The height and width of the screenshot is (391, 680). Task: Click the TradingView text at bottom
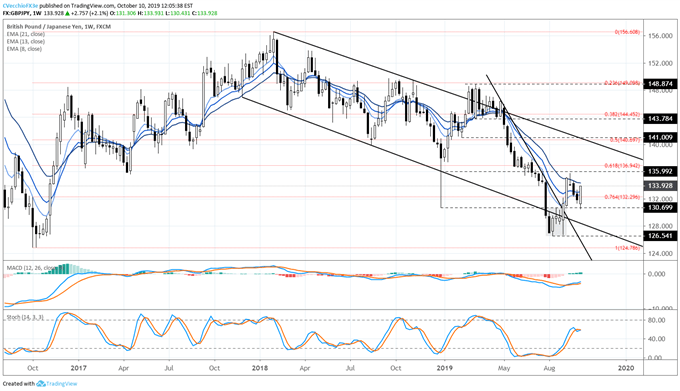[62, 384]
